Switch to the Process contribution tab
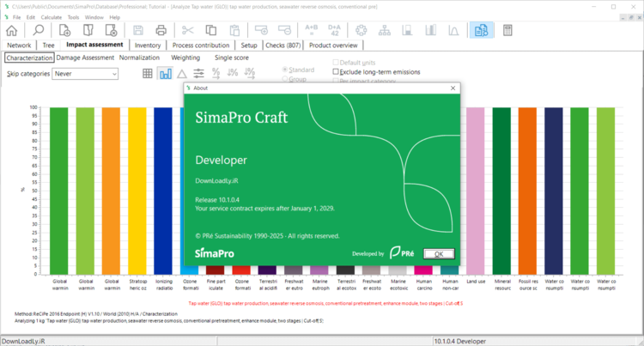 200,45
